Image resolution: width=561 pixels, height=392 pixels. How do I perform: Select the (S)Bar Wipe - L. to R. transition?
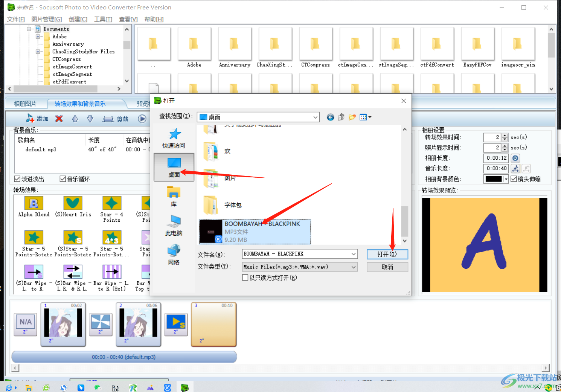click(34, 278)
